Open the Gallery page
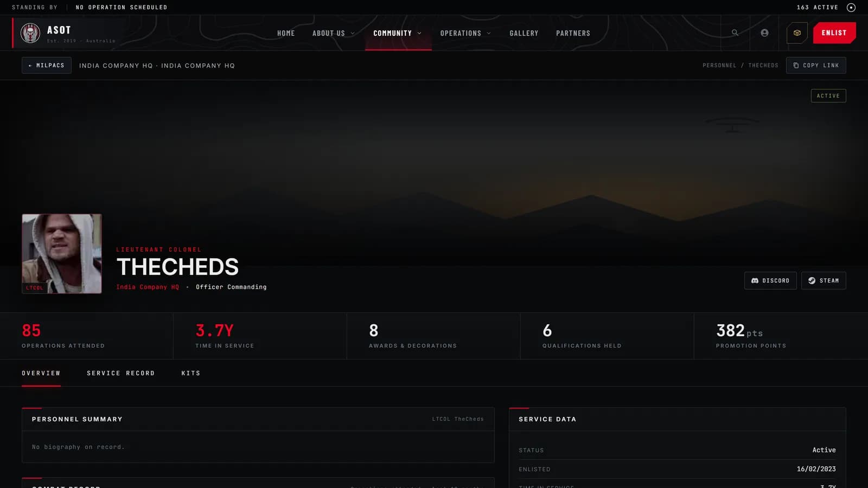The image size is (868, 488). click(524, 33)
